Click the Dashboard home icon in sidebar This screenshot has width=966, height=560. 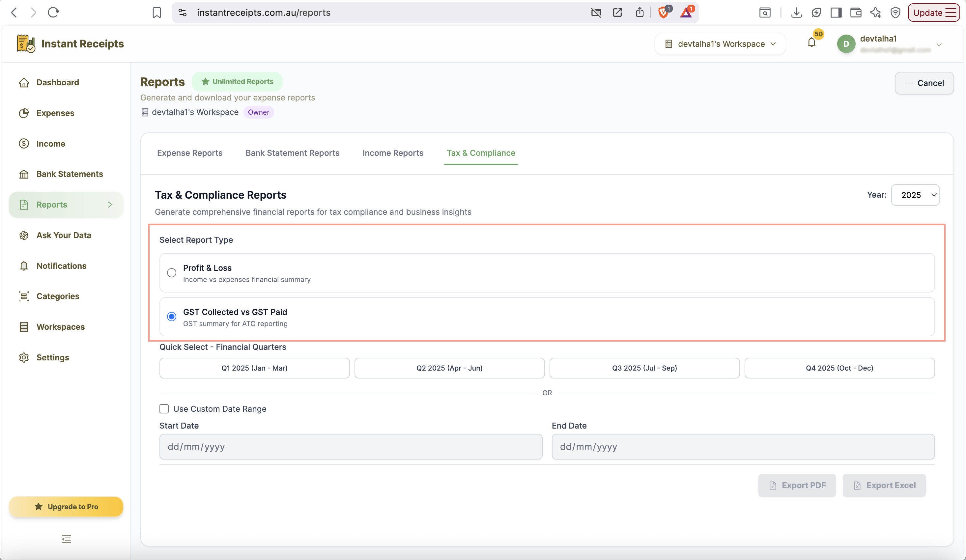[x=24, y=82]
